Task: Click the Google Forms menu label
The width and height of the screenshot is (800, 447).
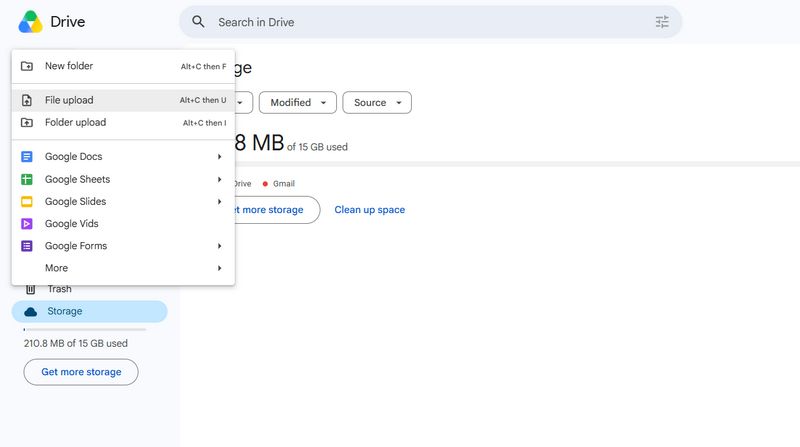Action: [76, 246]
